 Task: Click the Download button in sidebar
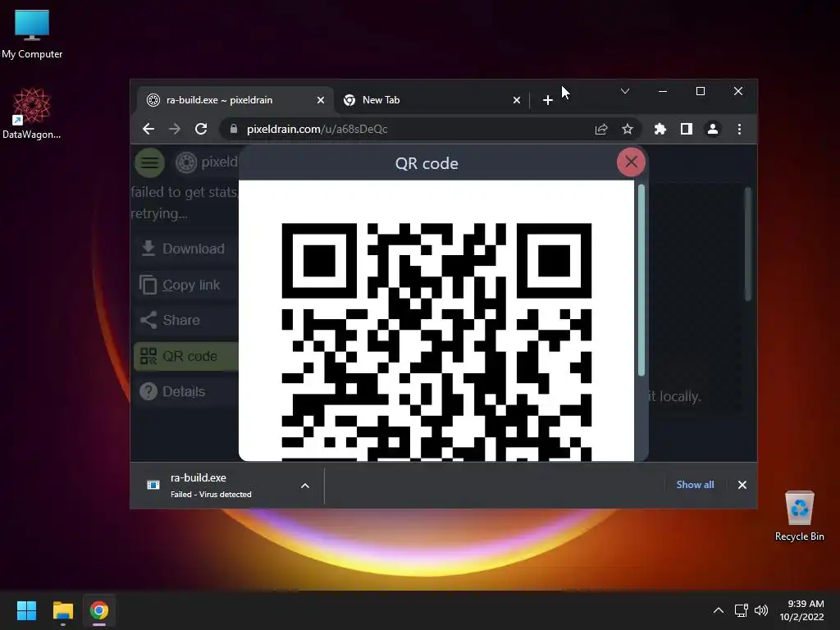tap(185, 249)
